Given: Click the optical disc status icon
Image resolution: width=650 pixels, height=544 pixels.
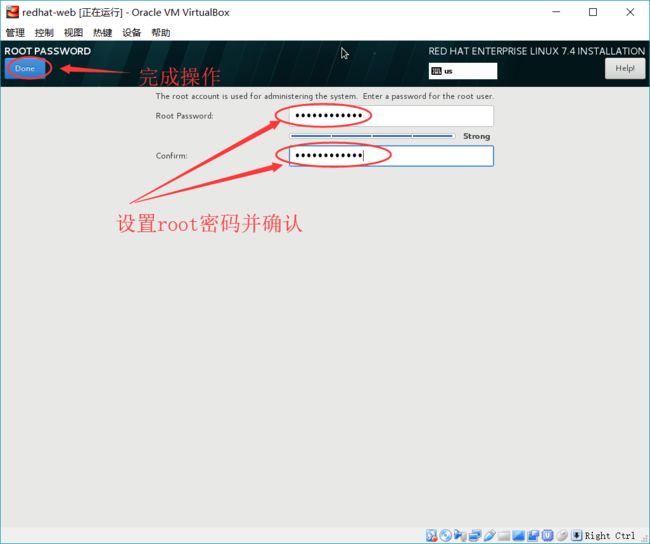Looking at the screenshot, I should click(446, 535).
